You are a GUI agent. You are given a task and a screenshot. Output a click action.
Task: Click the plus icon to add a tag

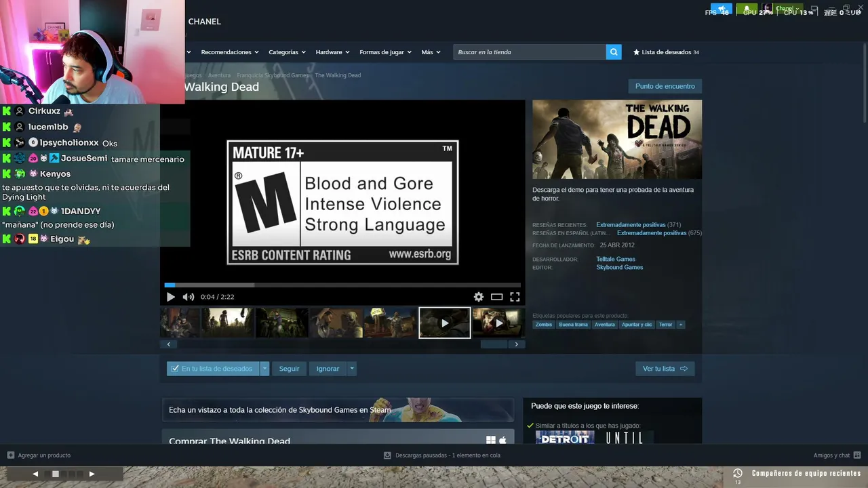[x=681, y=325]
